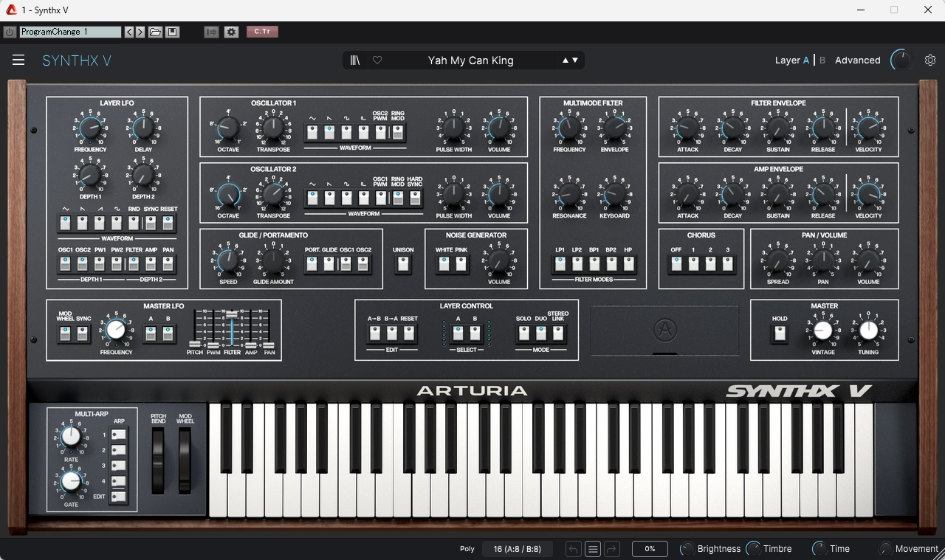Click the redo arrow in bottom bar
Viewport: 945px width, 560px height.
tap(611, 549)
